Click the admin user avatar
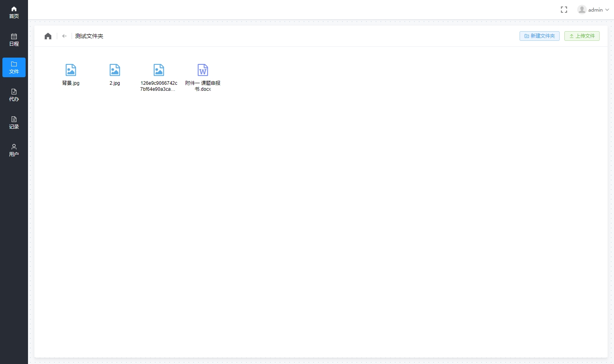The image size is (614, 364). (x=582, y=10)
